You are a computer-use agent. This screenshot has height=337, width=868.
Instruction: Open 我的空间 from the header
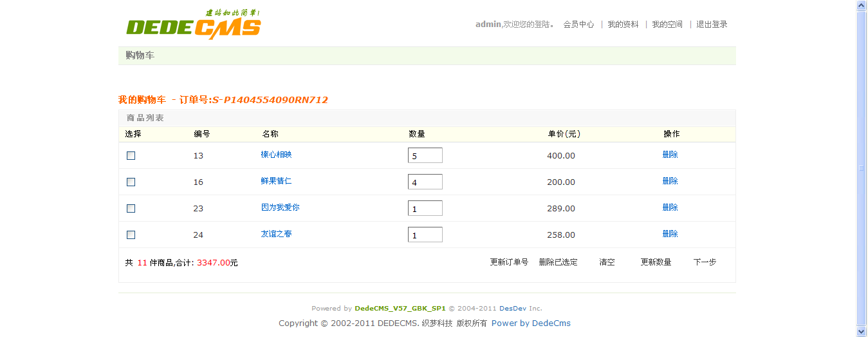(x=667, y=24)
